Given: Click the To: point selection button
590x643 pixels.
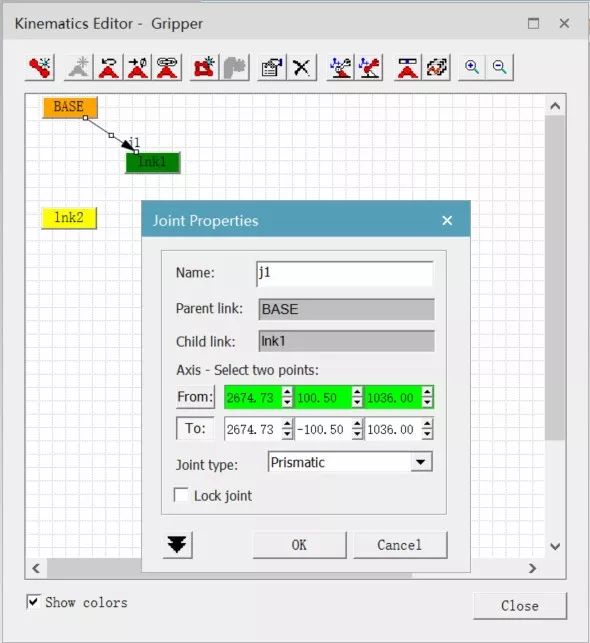Looking at the screenshot, I should [x=195, y=429].
